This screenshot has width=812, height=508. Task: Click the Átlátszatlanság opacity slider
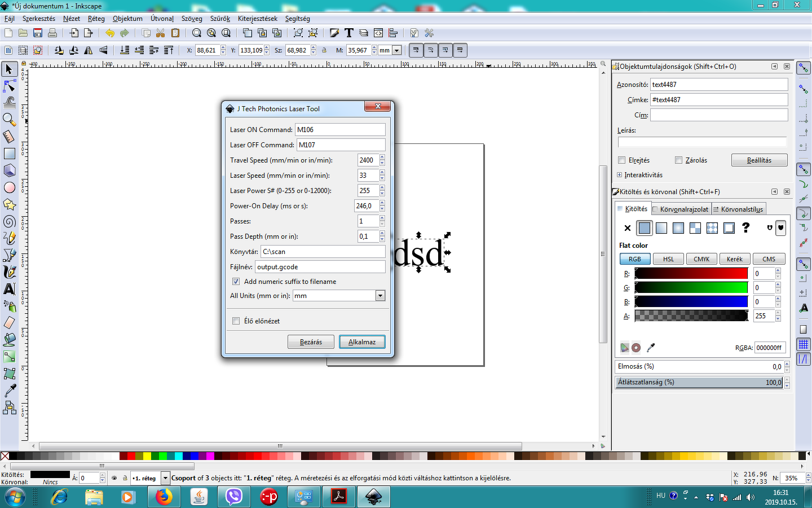(700, 382)
